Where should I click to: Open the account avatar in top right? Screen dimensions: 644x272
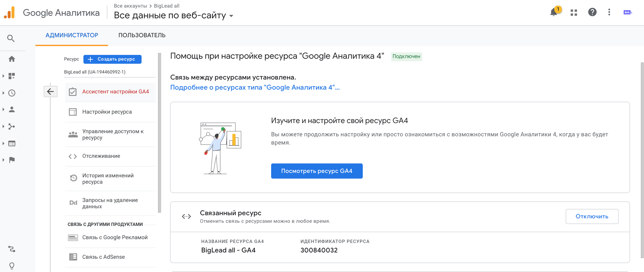click(x=627, y=12)
